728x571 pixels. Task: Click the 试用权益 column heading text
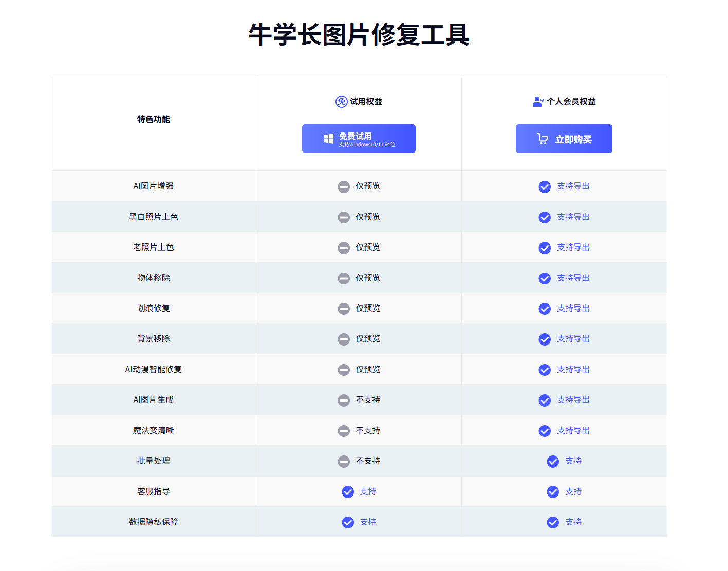pyautogui.click(x=366, y=102)
